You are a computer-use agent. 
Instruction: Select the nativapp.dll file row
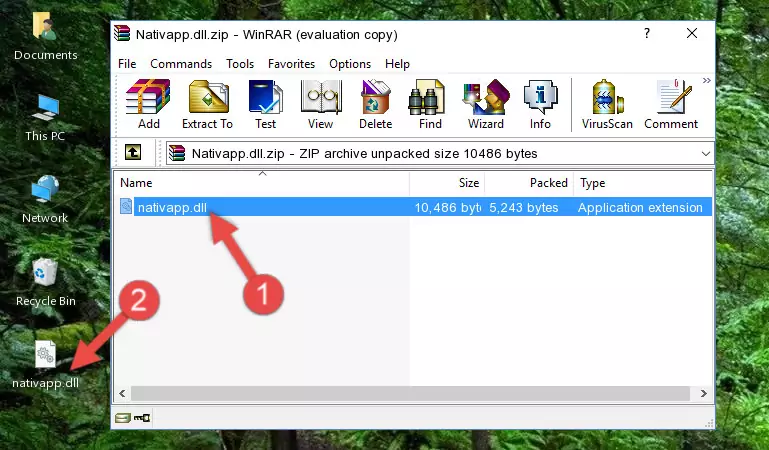point(415,207)
